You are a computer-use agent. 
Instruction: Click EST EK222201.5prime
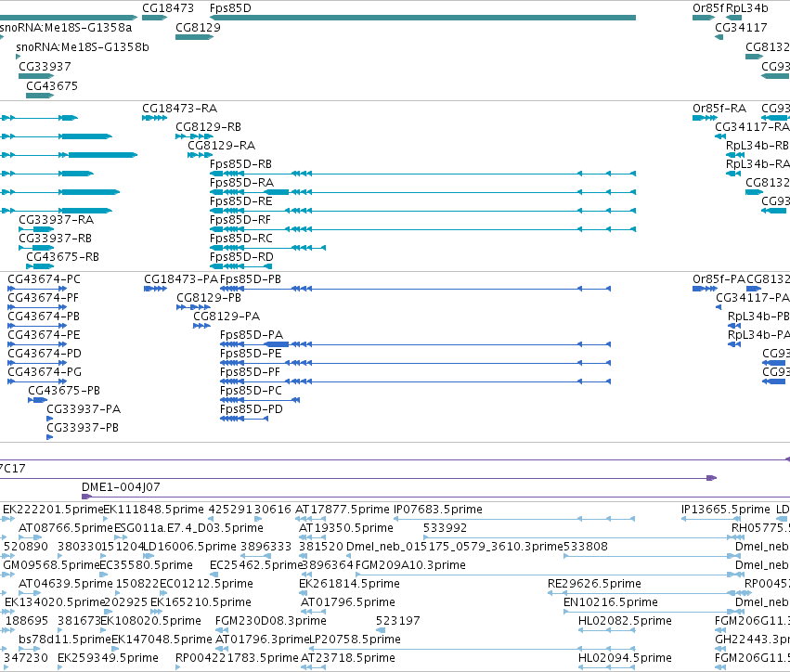[x=53, y=510]
